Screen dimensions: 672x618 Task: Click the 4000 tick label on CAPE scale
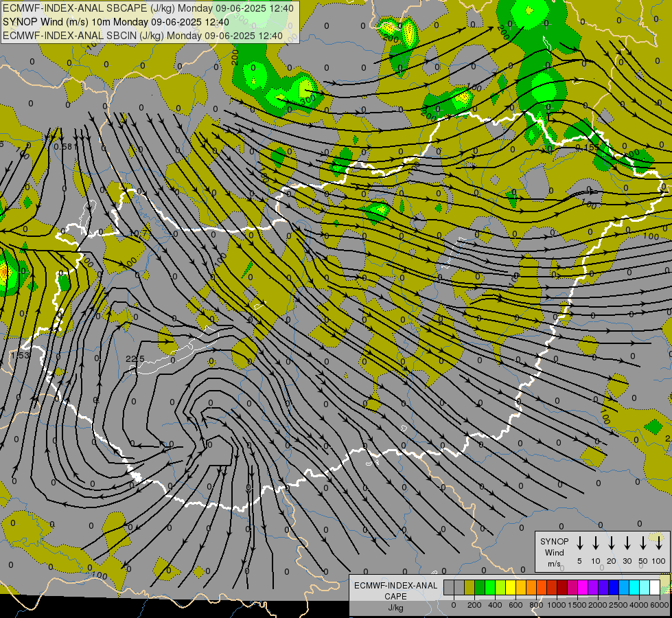pyautogui.click(x=639, y=605)
